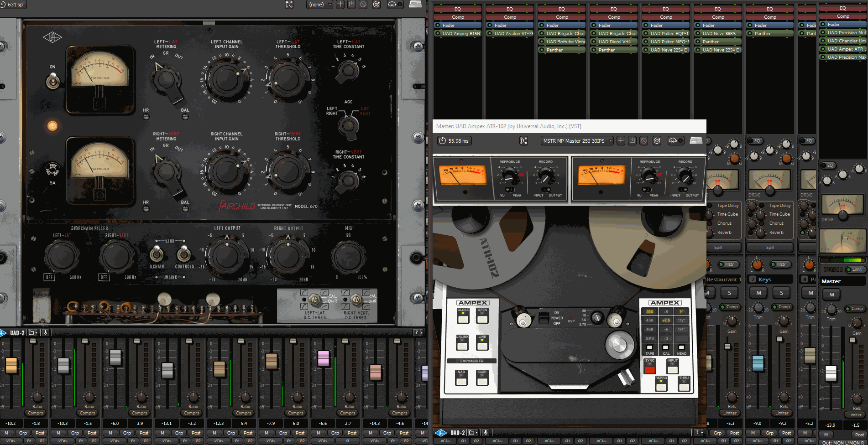
Task: Open routing icon in ATR-102 plugin toolbar
Action: point(523,141)
